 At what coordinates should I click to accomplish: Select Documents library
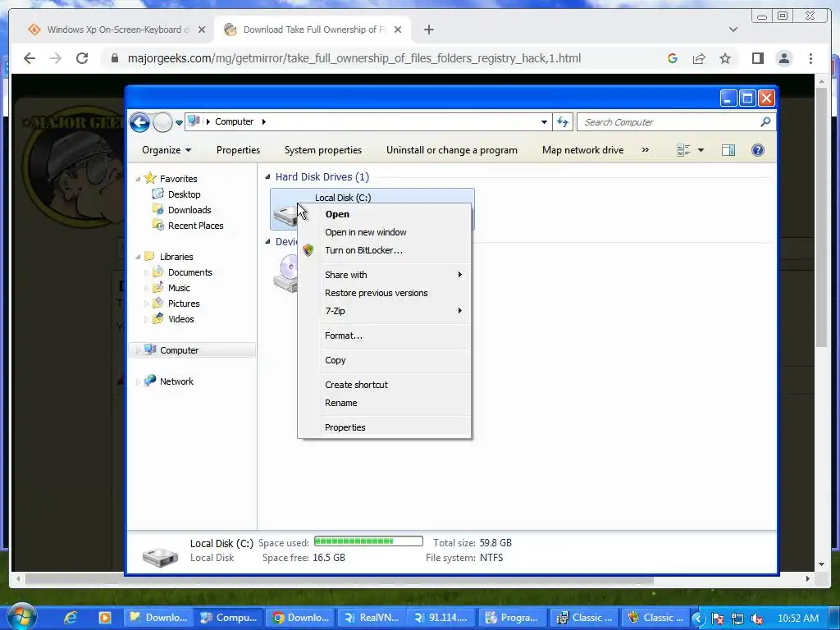click(189, 272)
